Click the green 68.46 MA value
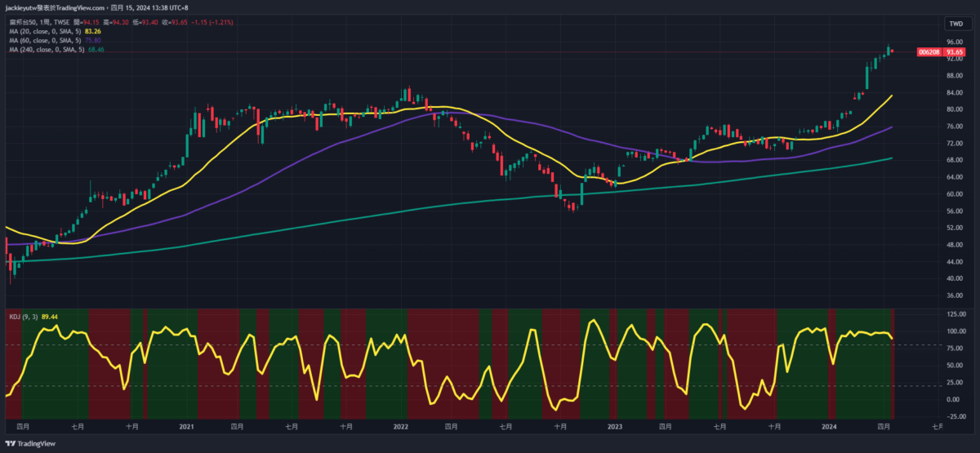This screenshot has height=453, width=980. (x=96, y=50)
